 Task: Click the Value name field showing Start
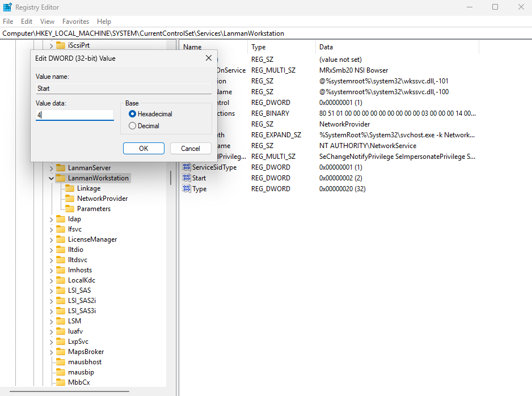[x=124, y=89]
